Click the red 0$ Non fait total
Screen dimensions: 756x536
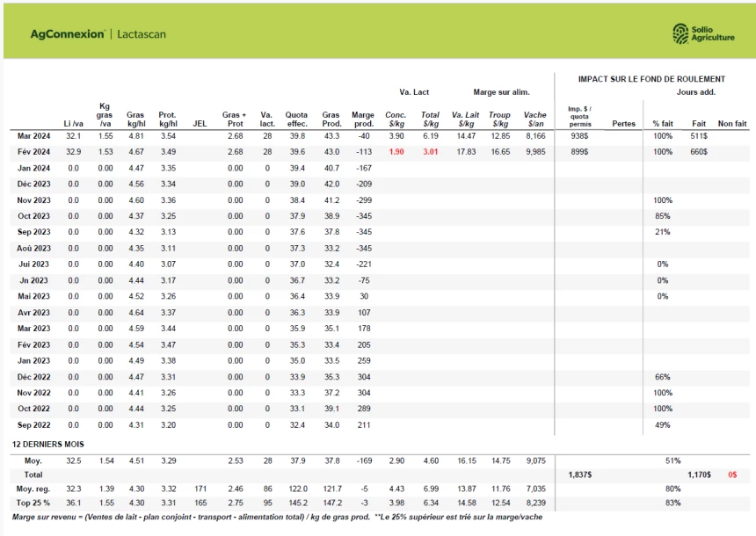pyautogui.click(x=732, y=474)
